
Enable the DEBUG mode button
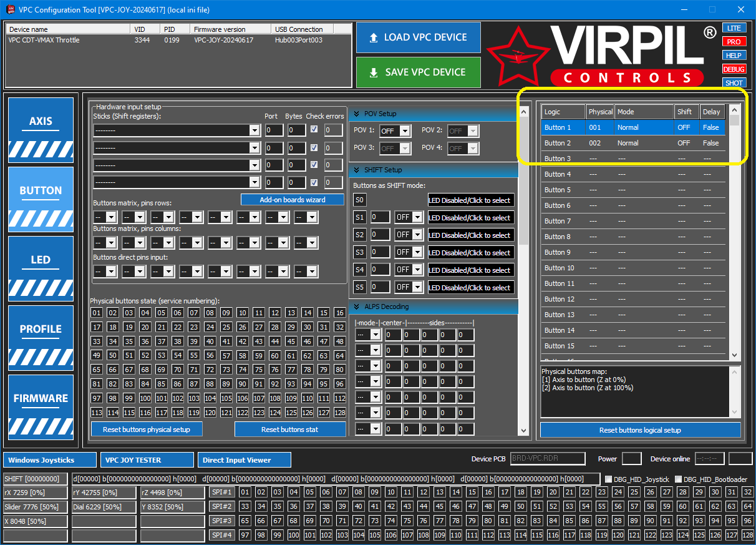734,69
